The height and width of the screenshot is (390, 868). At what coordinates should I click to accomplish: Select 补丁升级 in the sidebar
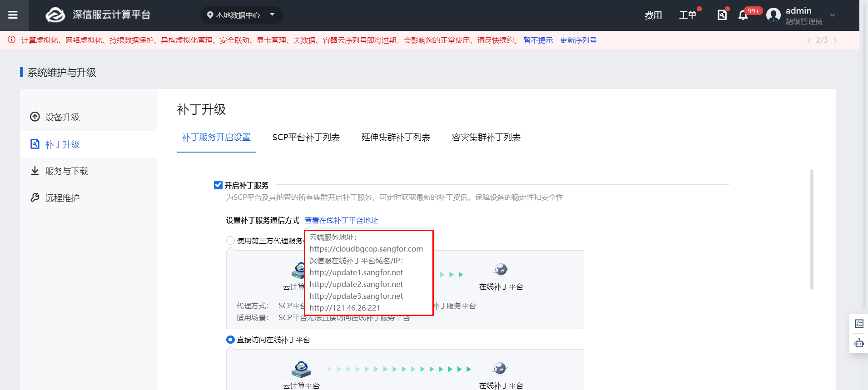pos(89,144)
